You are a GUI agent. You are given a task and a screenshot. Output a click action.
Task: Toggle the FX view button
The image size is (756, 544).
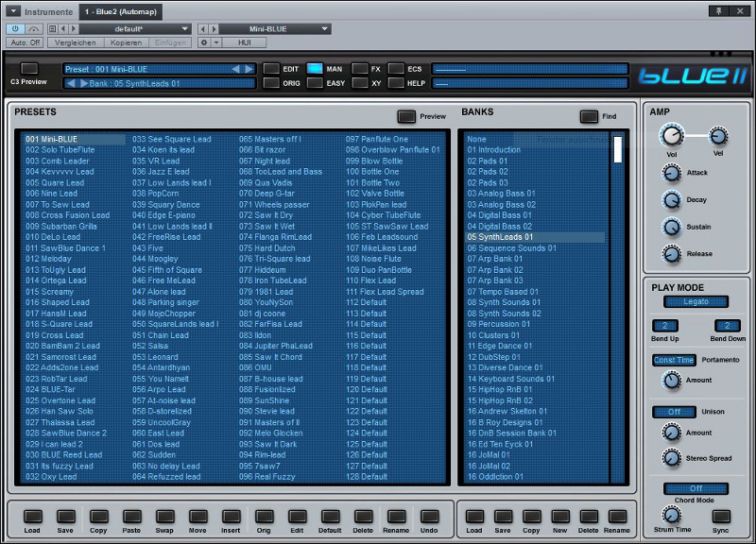click(x=360, y=68)
